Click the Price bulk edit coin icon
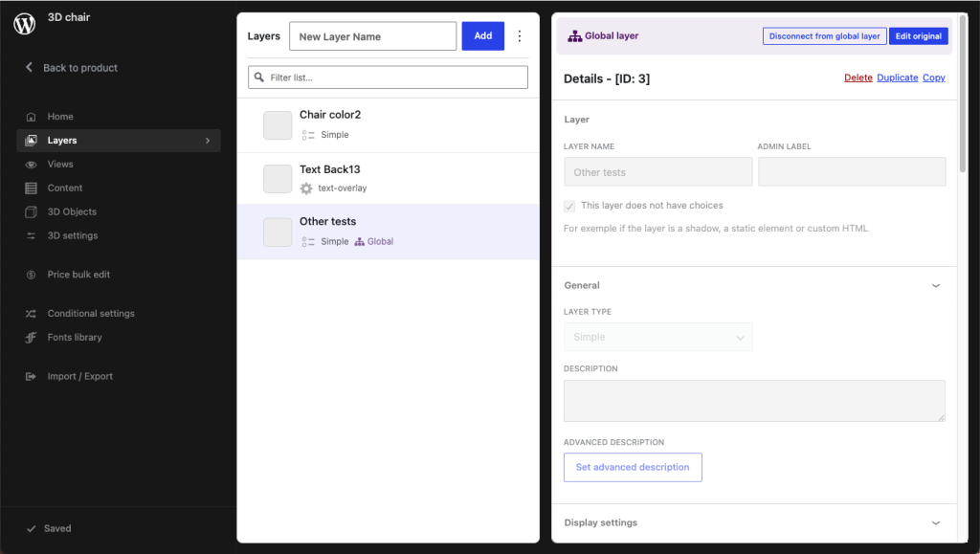 click(x=31, y=275)
